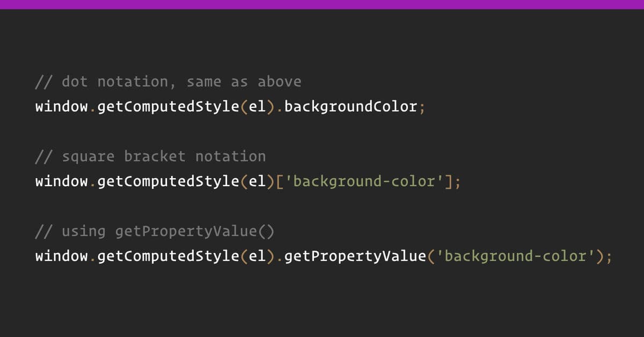Viewport: 644px width, 337px height.
Task: Click getPropertyValue method in the last code line
Action: [x=354, y=257]
